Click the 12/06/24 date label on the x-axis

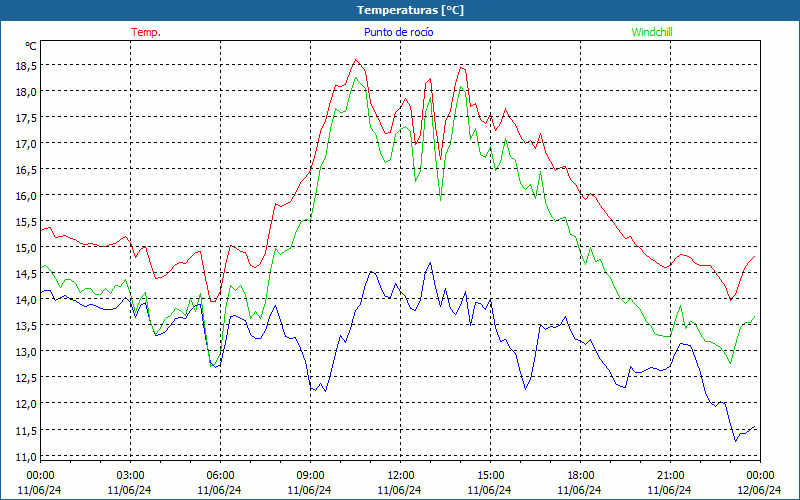click(759, 490)
